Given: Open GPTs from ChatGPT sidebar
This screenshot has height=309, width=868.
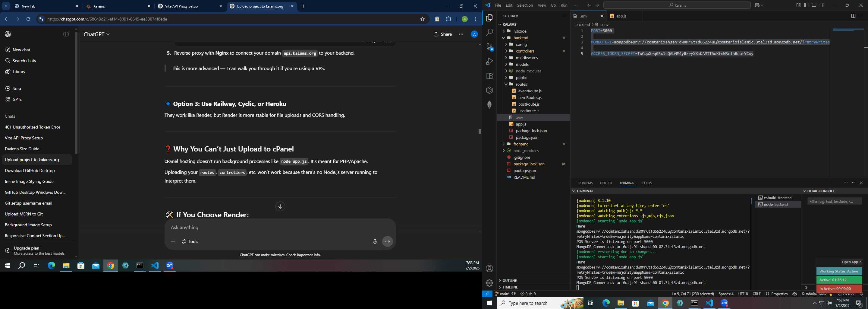Looking at the screenshot, I should (x=17, y=99).
